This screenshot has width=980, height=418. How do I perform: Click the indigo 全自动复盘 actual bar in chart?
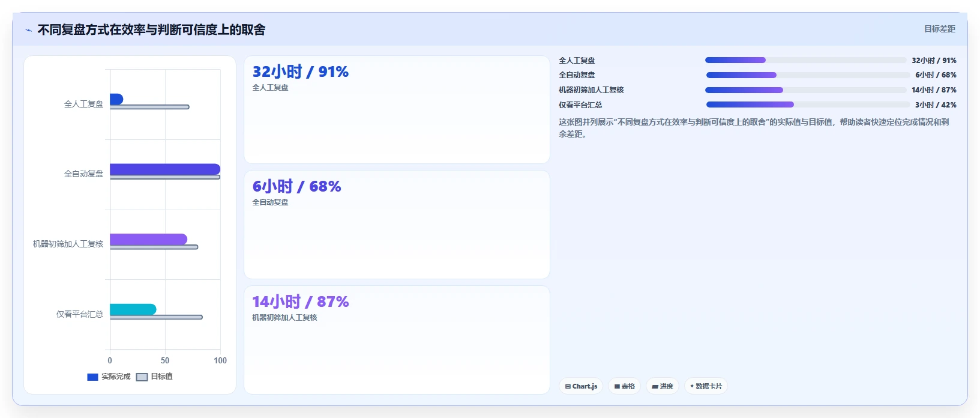coord(165,169)
